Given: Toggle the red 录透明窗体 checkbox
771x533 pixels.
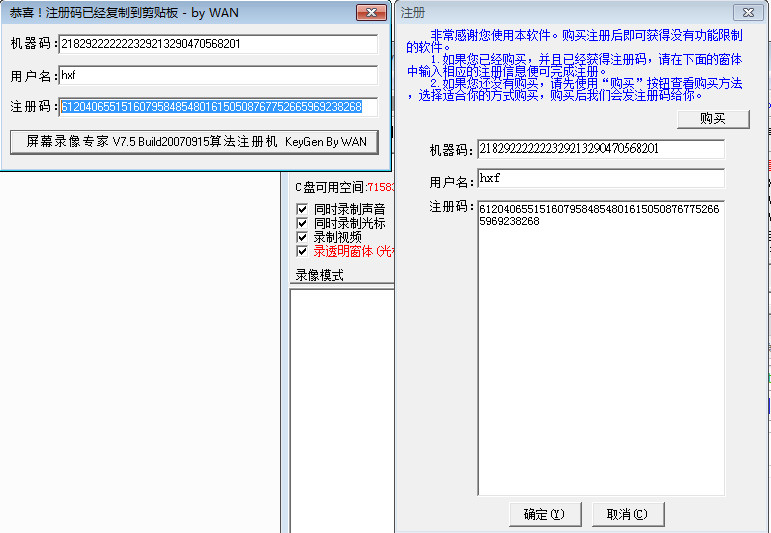Looking at the screenshot, I should pos(302,252).
